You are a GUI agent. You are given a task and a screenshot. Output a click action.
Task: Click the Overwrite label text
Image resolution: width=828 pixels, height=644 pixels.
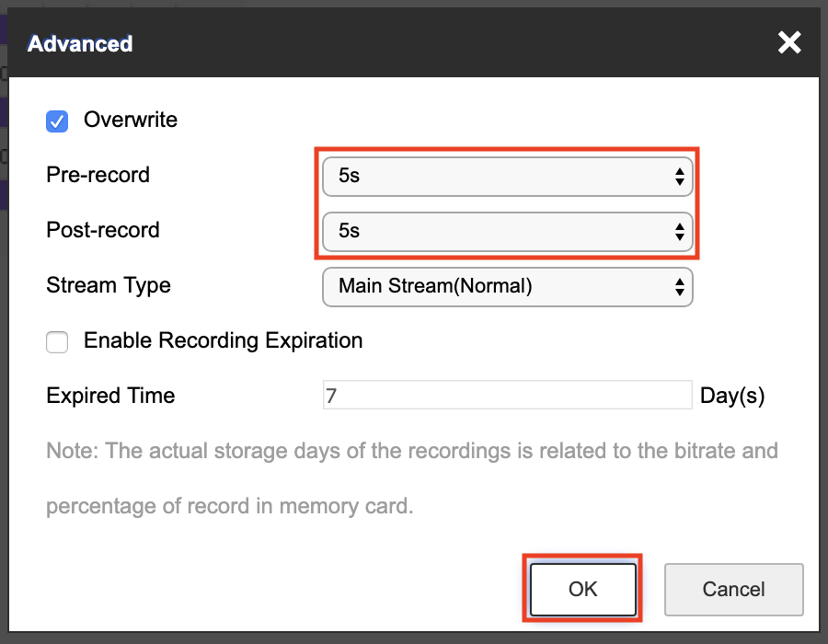(x=131, y=120)
